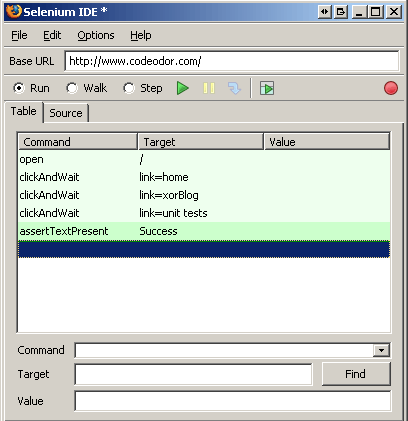408x421 pixels.
Task: Click the highlighted blank command row
Action: click(x=204, y=249)
